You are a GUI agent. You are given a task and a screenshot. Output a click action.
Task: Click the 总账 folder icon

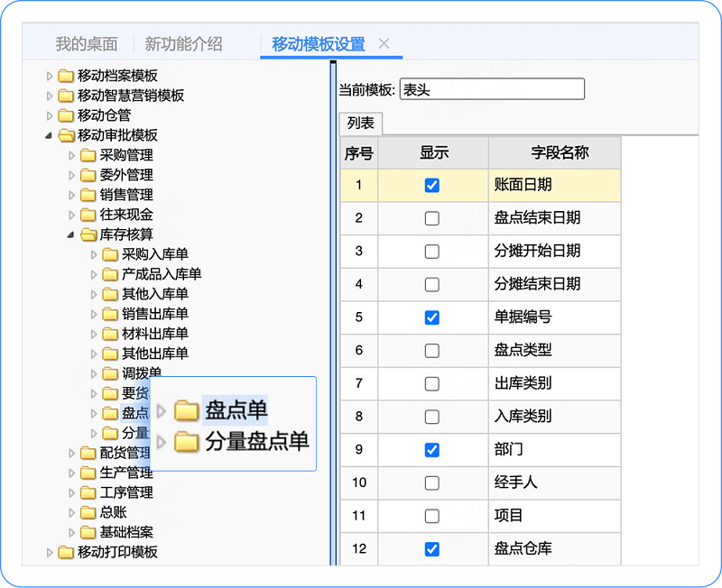coord(88,512)
